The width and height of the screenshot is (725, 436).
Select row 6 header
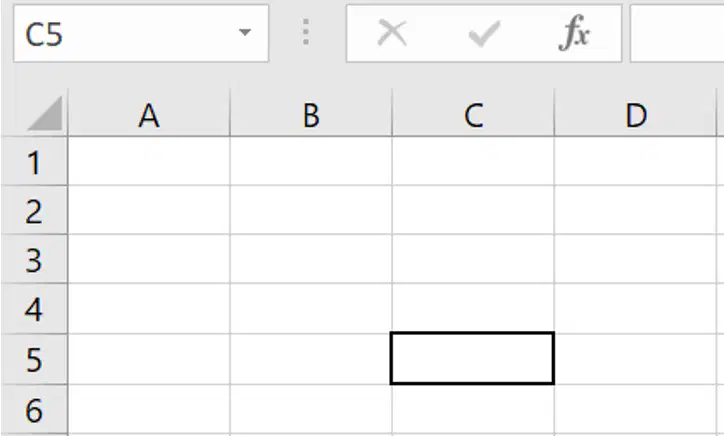[34, 410]
